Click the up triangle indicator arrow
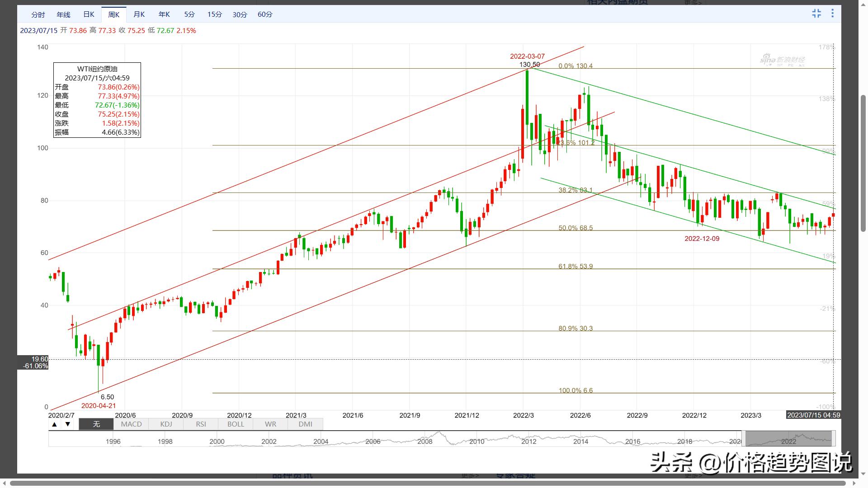This screenshot has width=868, height=488. (x=54, y=424)
